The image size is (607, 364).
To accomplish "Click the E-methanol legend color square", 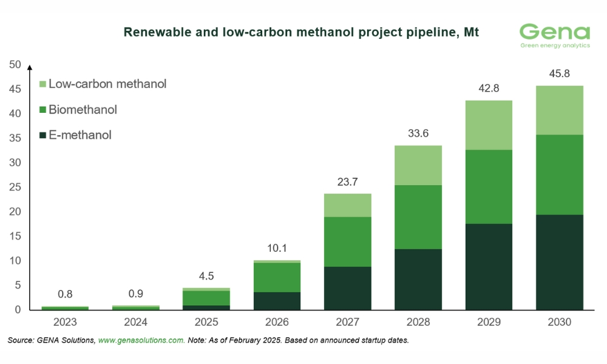I will click(x=42, y=135).
